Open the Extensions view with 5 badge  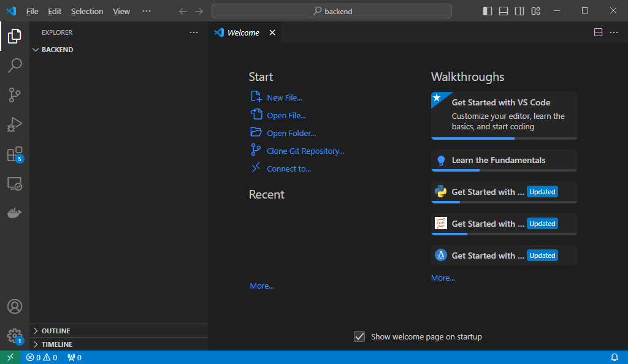pos(15,154)
